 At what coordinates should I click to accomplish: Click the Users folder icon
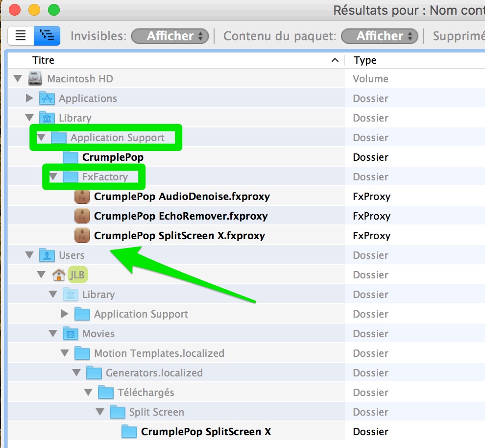[47, 255]
